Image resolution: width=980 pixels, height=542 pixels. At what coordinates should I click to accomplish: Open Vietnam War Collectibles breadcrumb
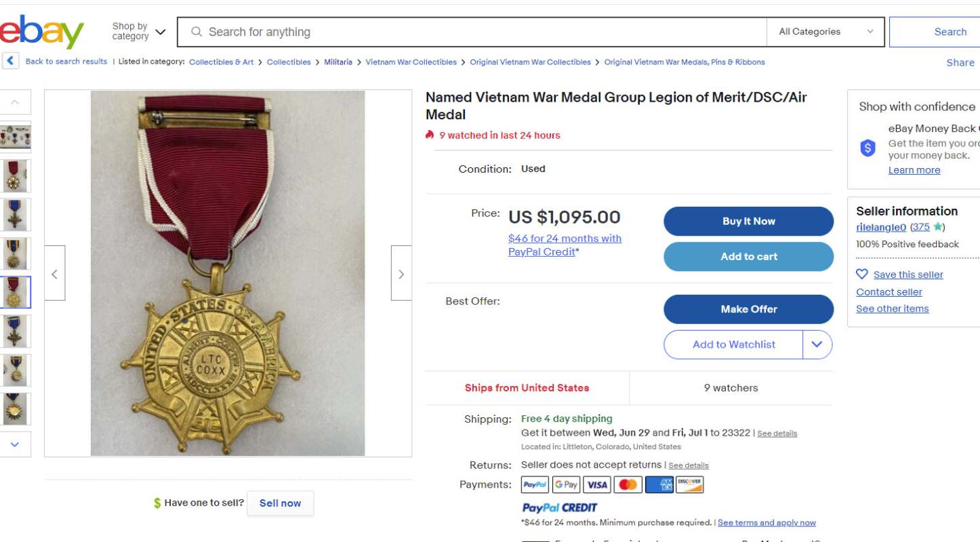coord(411,62)
